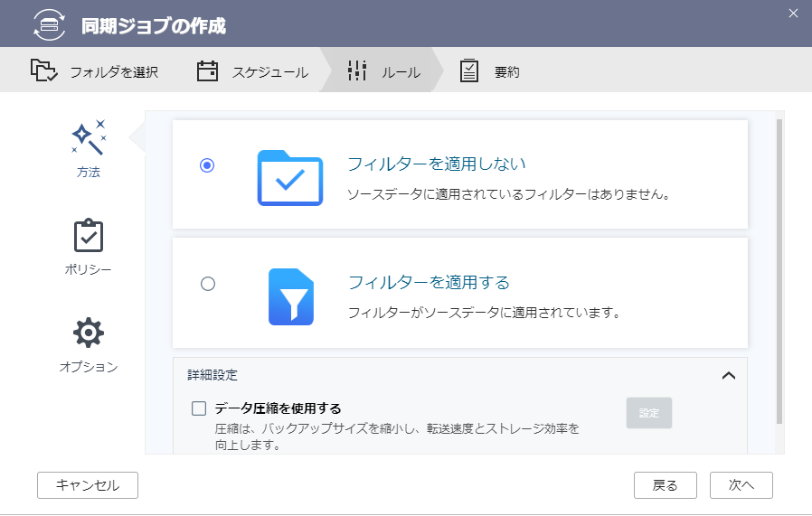Click the rules sliders icon
This screenshot has width=812, height=516.
point(357,71)
